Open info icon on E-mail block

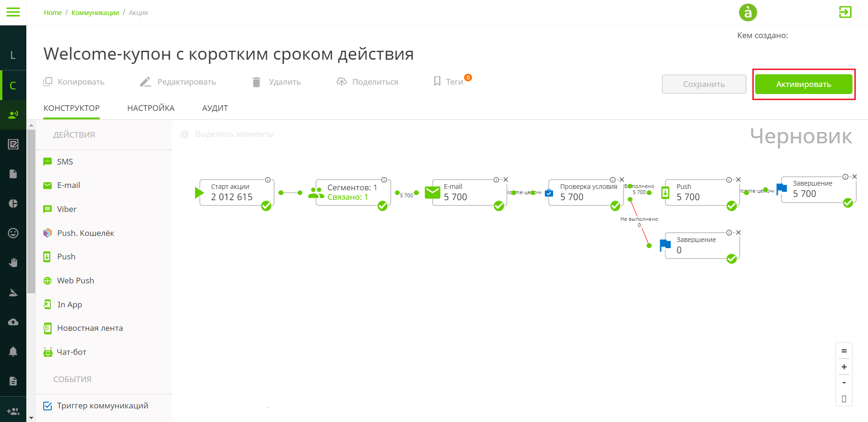(x=497, y=180)
